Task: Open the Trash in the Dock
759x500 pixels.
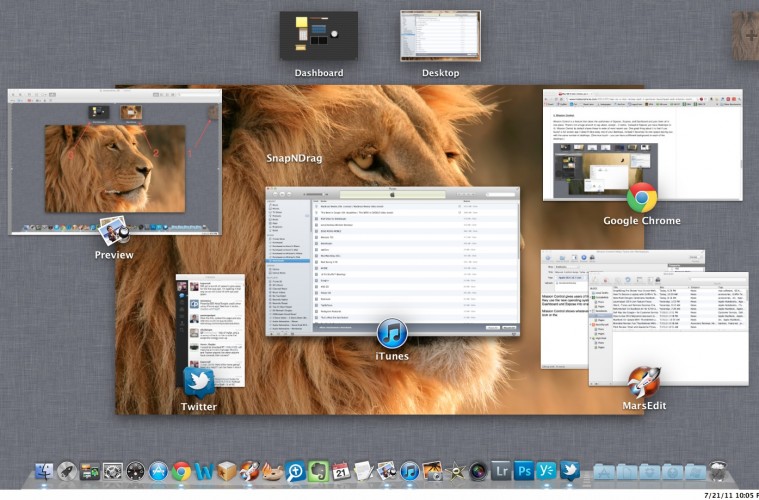Action: (x=717, y=470)
